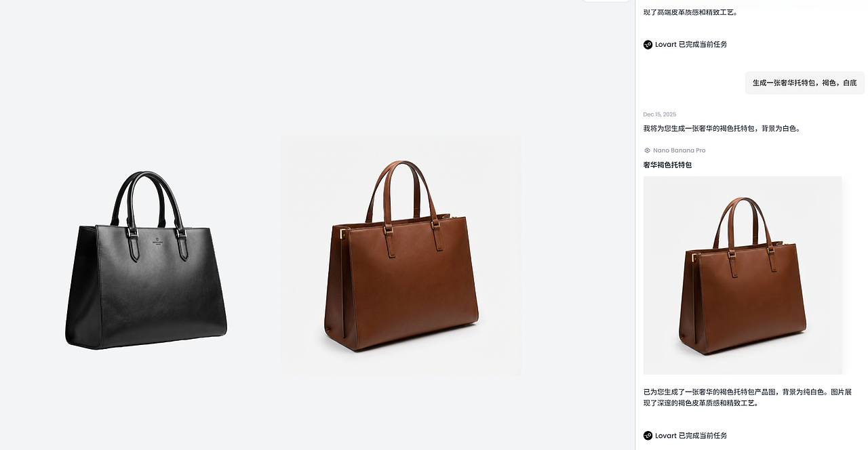Click the Nano Banana Pro model icon
Screen dimensions: 868x450
tap(647, 150)
